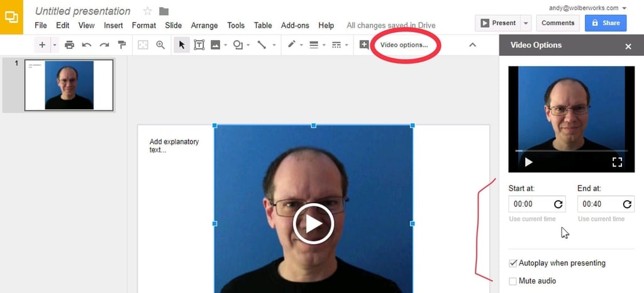Click the line weight icon
644x293 pixels.
point(314,45)
